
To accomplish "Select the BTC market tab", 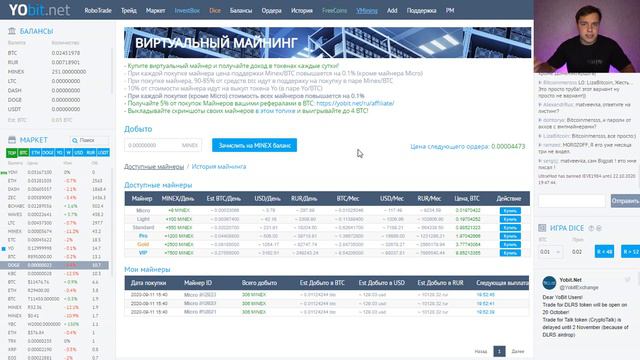I will pos(24,153).
